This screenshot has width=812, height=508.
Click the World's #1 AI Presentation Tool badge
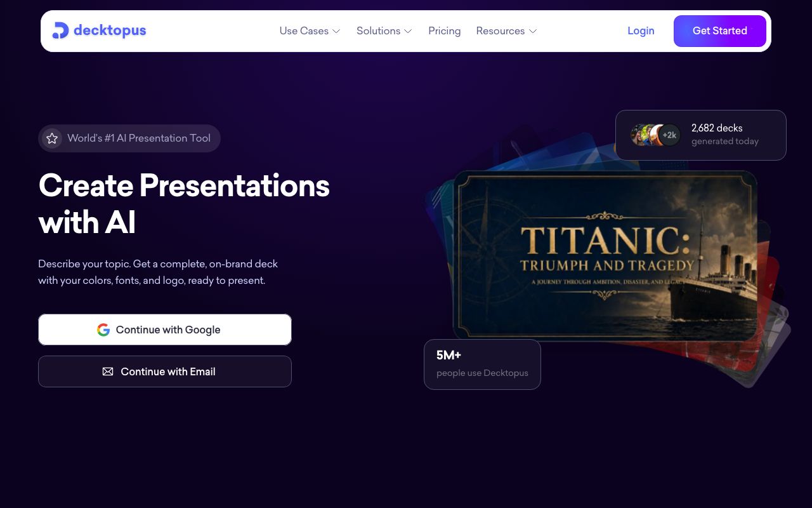(x=129, y=138)
